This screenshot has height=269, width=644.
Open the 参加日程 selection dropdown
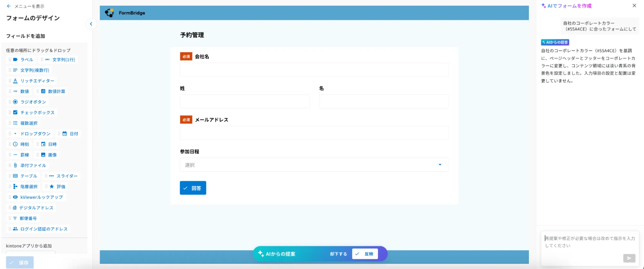314,165
